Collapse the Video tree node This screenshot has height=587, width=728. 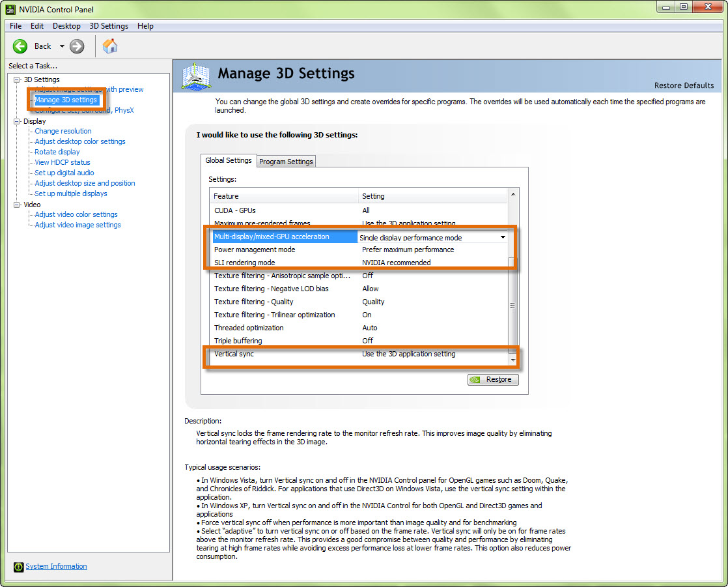(17, 205)
